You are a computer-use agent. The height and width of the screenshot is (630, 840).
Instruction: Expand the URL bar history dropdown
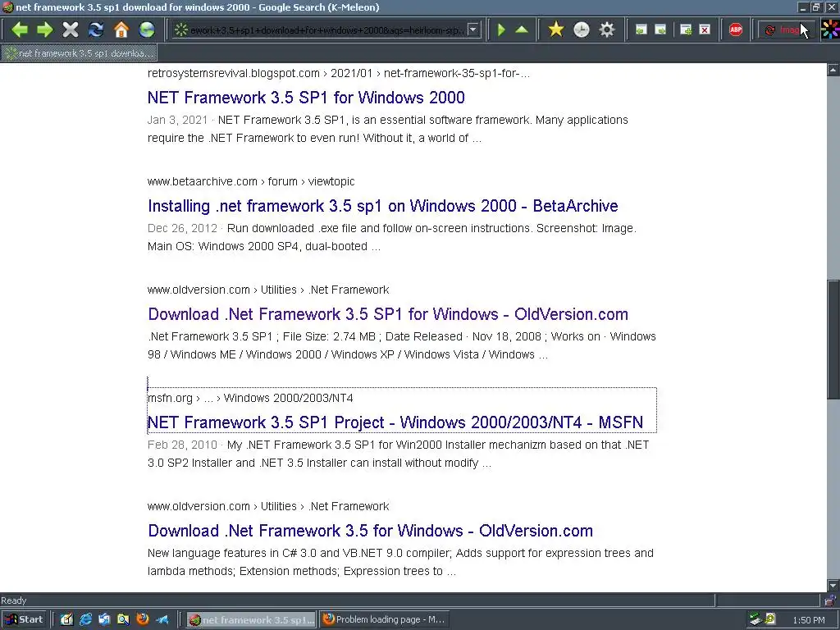click(x=473, y=30)
